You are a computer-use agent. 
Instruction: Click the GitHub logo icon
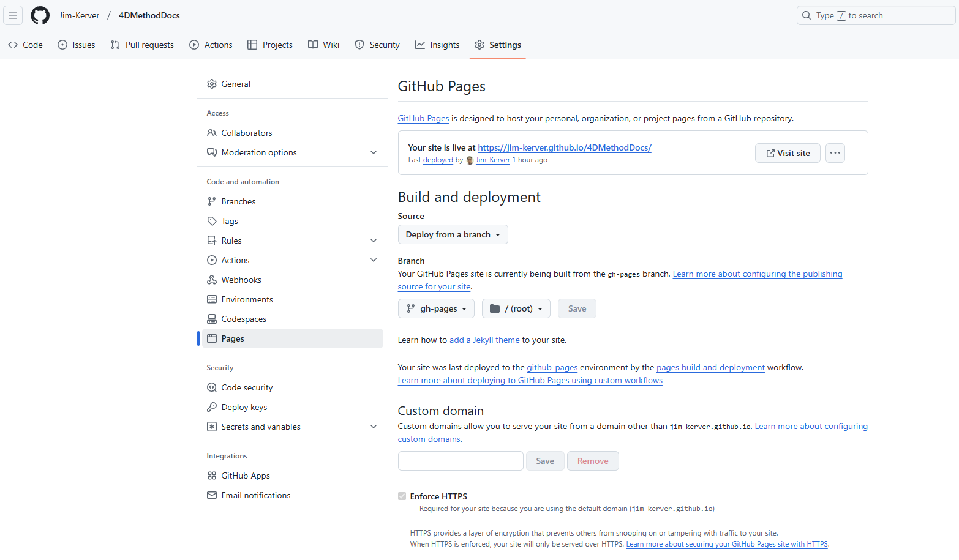click(40, 15)
